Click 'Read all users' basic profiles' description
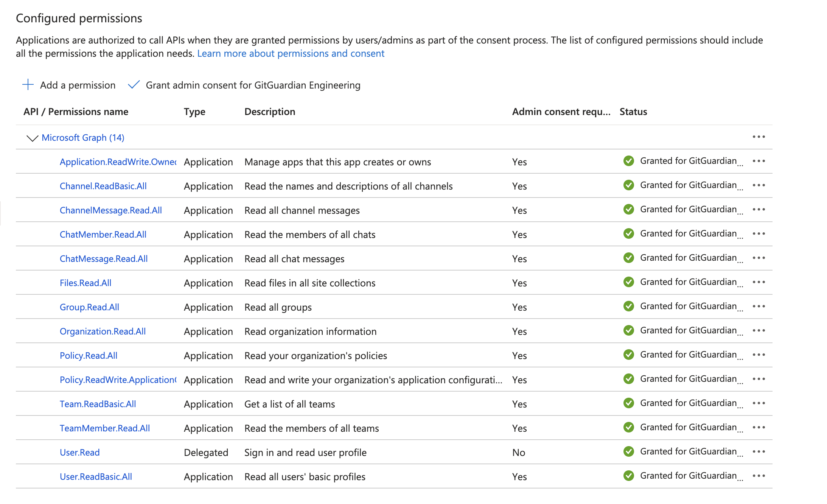 pyautogui.click(x=305, y=477)
